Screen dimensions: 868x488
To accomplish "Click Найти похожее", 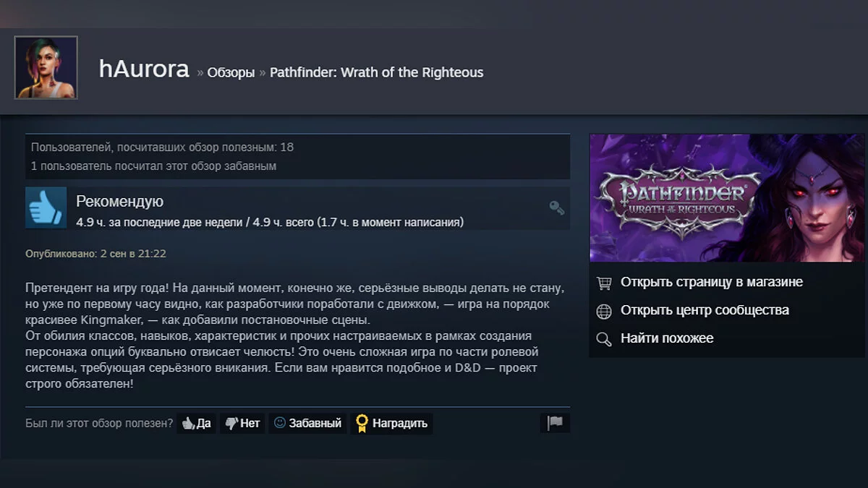I will tap(667, 338).
